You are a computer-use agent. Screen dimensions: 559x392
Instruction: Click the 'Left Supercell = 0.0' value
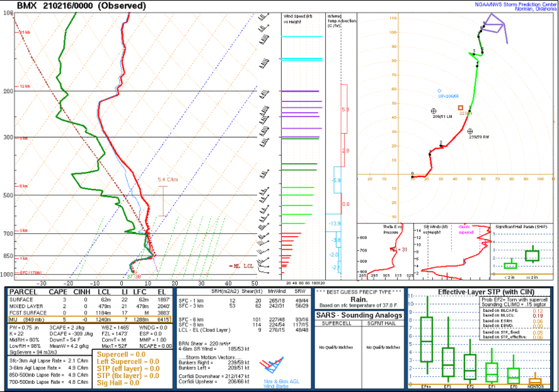point(128,362)
